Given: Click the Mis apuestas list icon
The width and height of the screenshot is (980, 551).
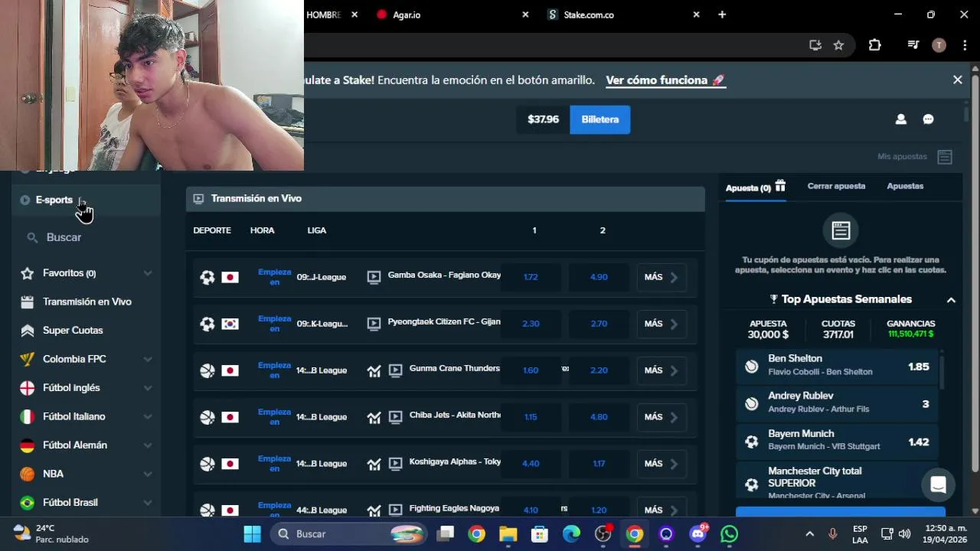Looking at the screenshot, I should [945, 157].
